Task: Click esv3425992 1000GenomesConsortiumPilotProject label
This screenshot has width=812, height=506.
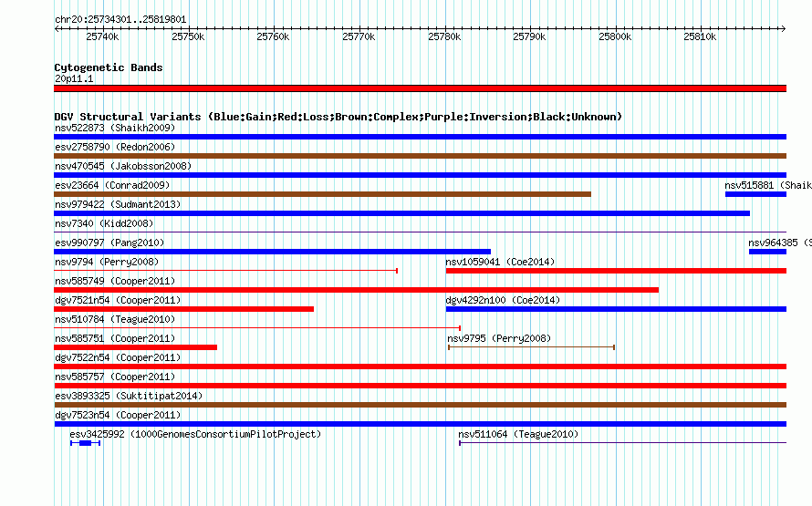Action: (195, 434)
